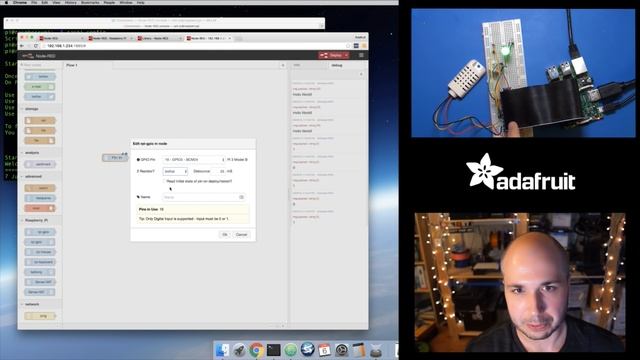Click the red Deploy button
This screenshot has height=360, width=640.
coord(331,55)
